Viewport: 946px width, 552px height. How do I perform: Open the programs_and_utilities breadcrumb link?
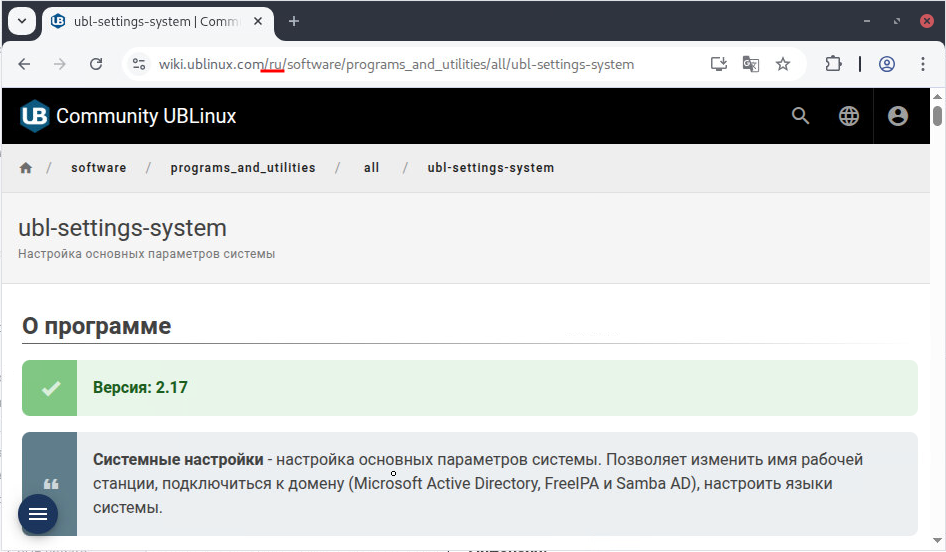243,168
